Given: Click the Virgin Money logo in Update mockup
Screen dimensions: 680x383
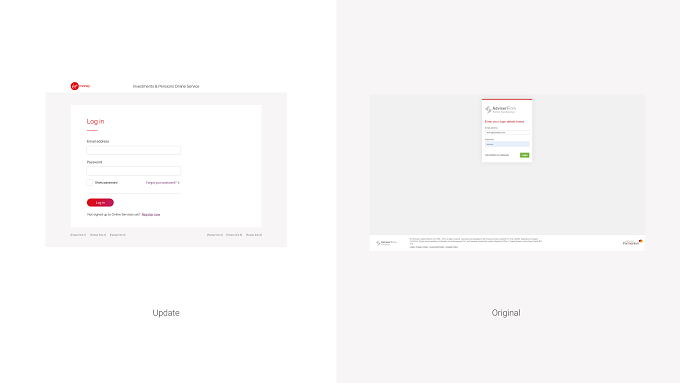Looking at the screenshot, I should [80, 86].
